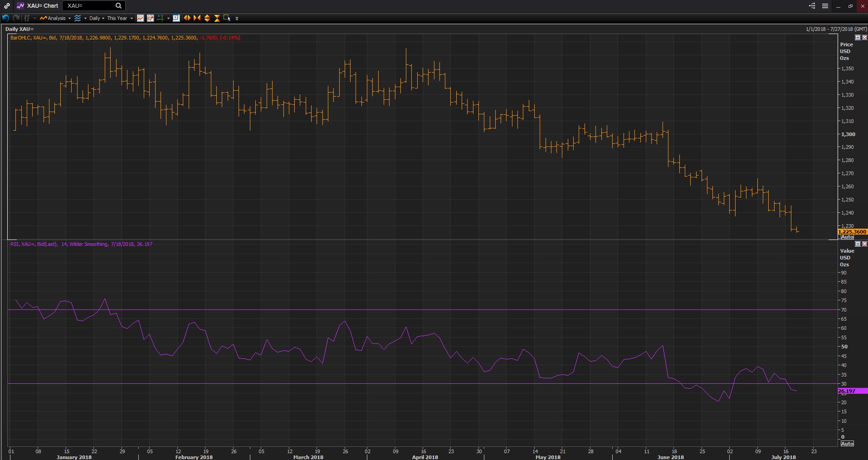Screen dimensions: 868x460
Task: Compress chart horizontally with inward arrows icon
Action: (197, 18)
